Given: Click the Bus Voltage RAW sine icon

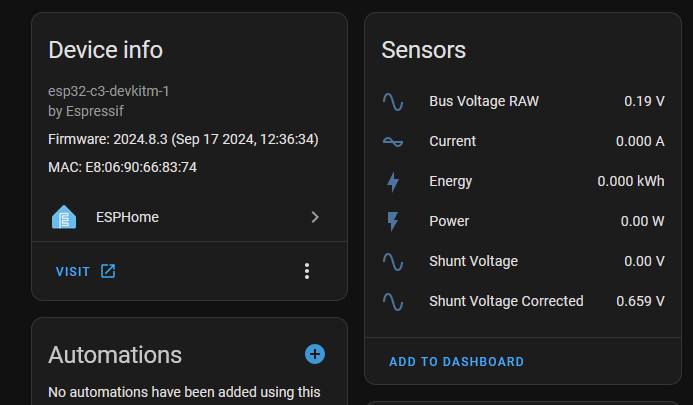Looking at the screenshot, I should click(393, 101).
